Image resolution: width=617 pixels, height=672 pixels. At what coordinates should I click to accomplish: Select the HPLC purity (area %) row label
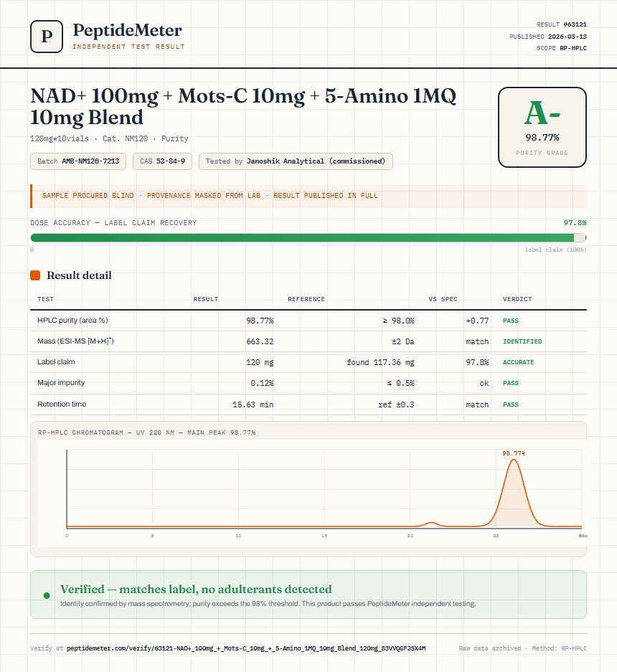click(72, 320)
